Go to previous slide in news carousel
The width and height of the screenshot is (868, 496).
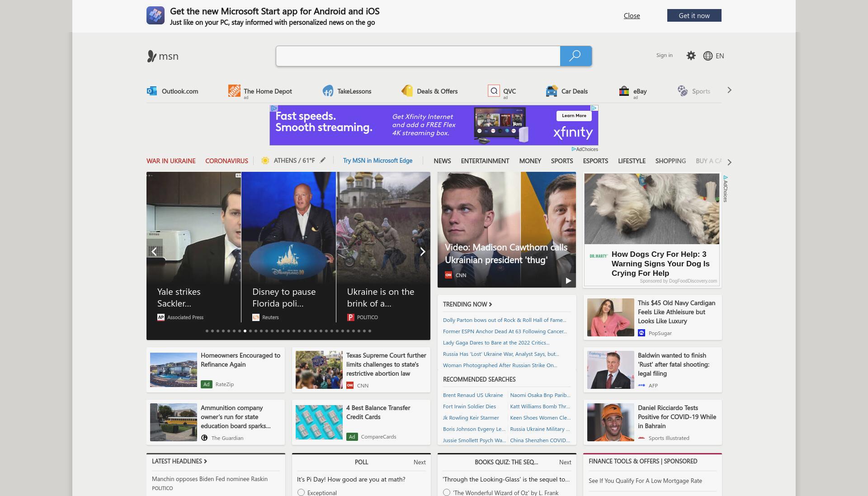[154, 251]
